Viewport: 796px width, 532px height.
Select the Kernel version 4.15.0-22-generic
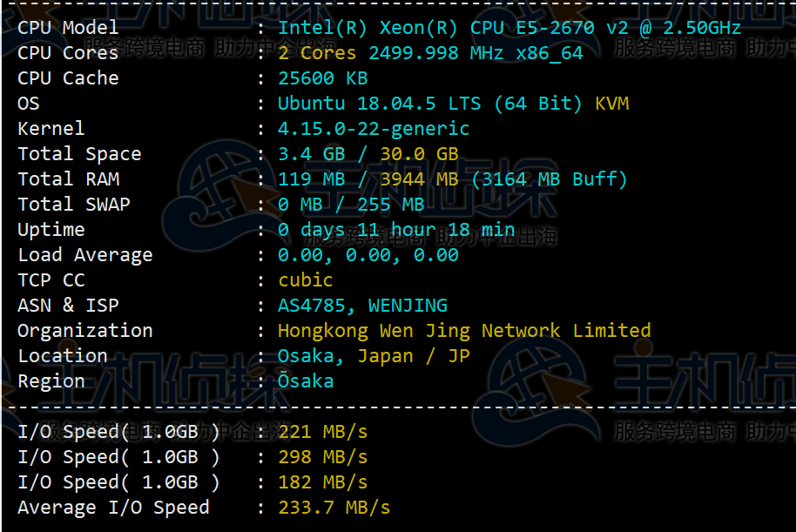tap(374, 128)
